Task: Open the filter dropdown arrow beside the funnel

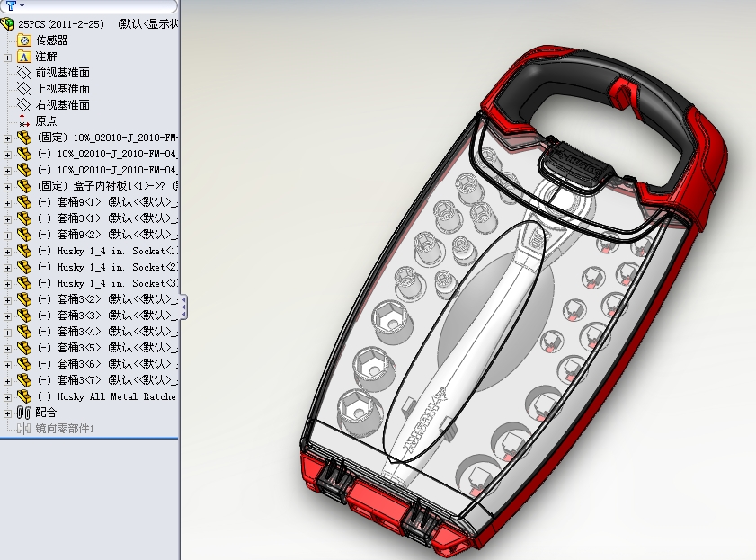Action: pos(23,6)
